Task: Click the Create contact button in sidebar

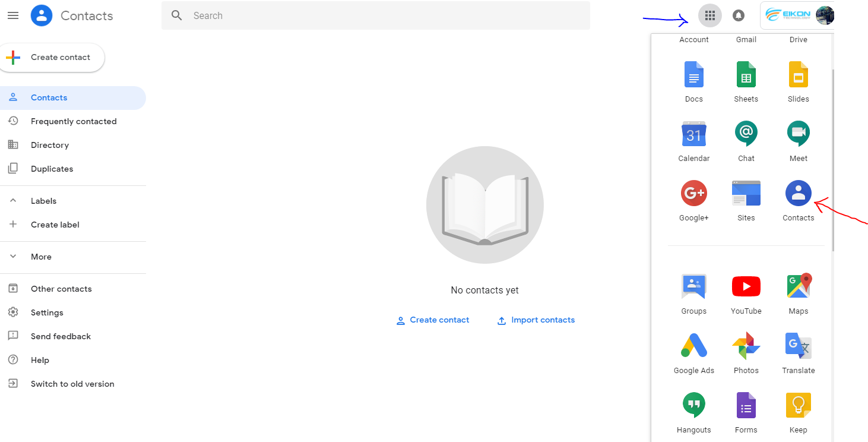Action: 51,58
